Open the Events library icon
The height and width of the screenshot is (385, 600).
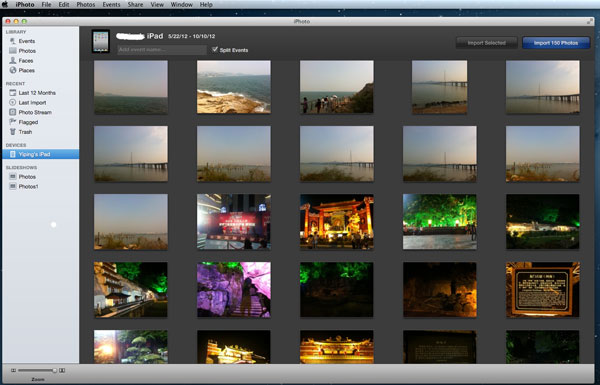13,41
